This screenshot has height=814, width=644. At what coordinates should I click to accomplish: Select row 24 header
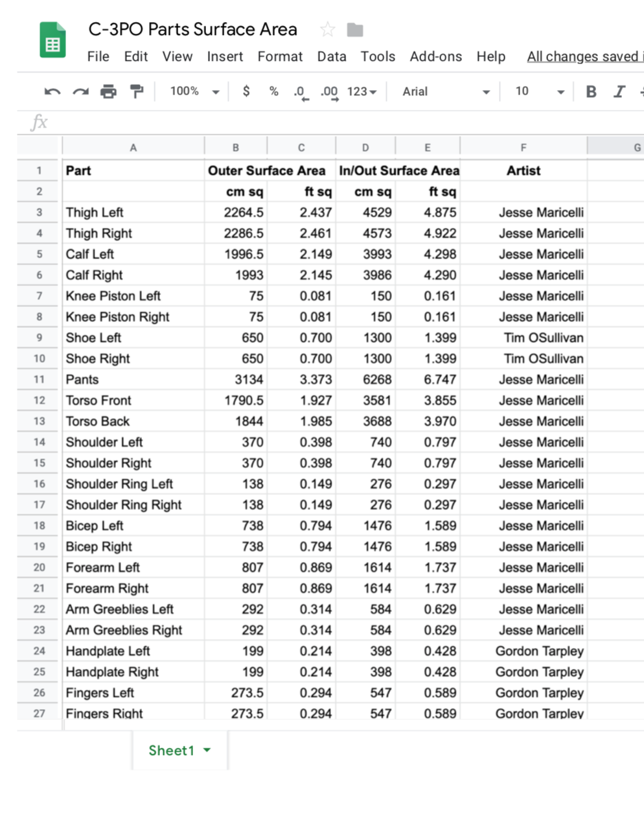tap(39, 651)
